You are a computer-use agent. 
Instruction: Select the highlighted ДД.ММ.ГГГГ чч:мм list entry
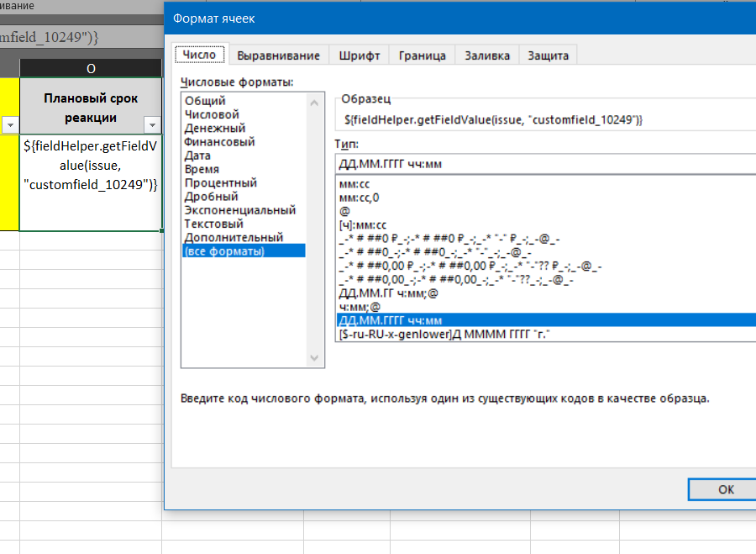pyautogui.click(x=546, y=320)
